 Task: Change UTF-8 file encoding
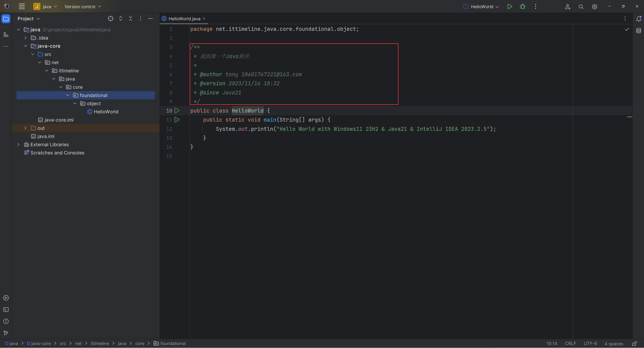point(590,344)
